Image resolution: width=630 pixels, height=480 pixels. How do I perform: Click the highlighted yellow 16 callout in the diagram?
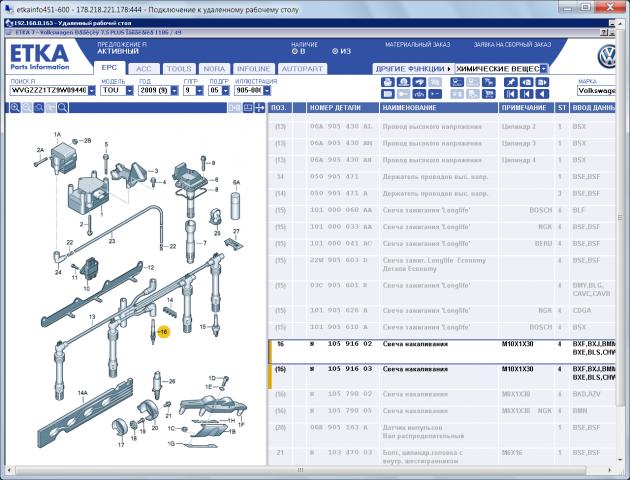tap(163, 332)
